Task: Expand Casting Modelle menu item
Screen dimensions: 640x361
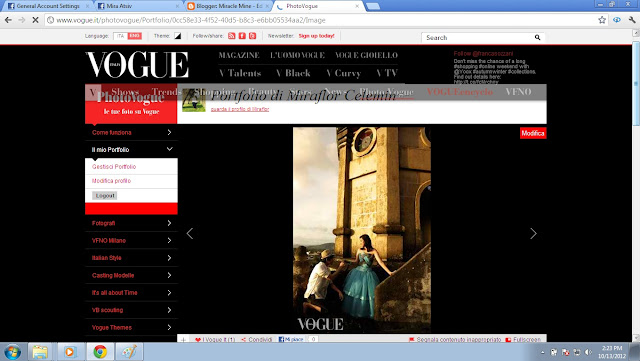Action: point(131,275)
